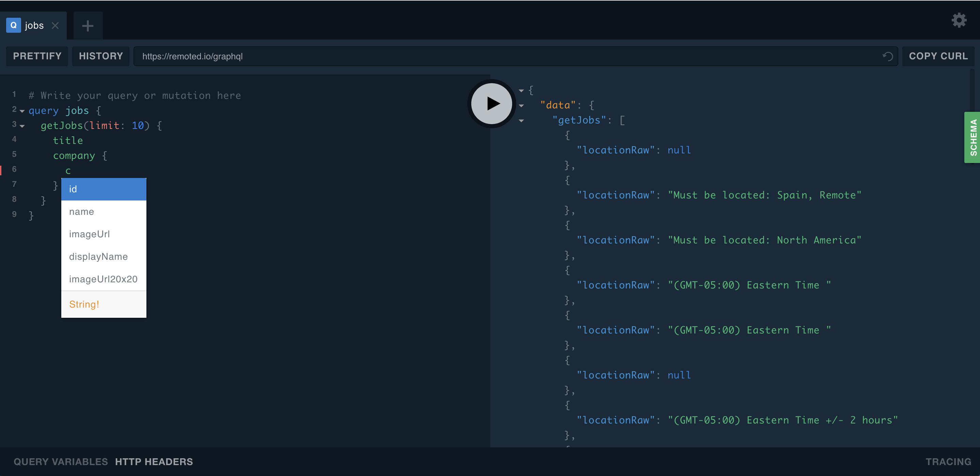Collapse the data object in the response
980x476 pixels.
coord(521,105)
